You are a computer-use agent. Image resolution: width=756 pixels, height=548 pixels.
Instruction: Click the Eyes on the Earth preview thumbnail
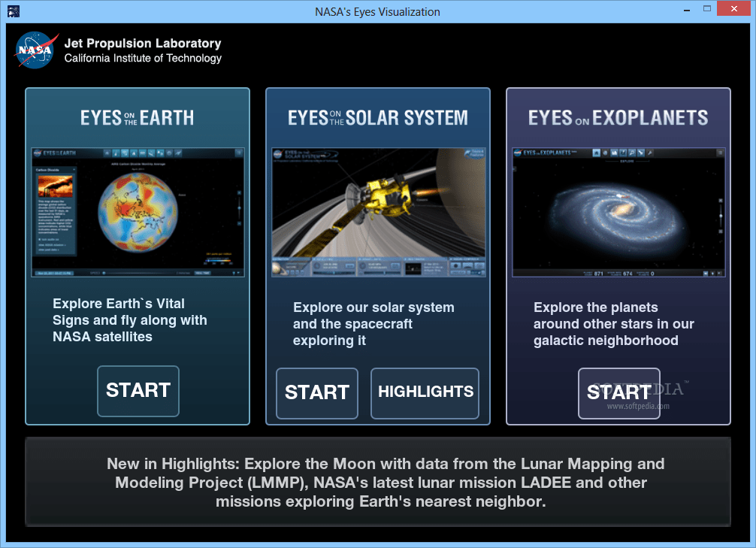click(x=138, y=212)
